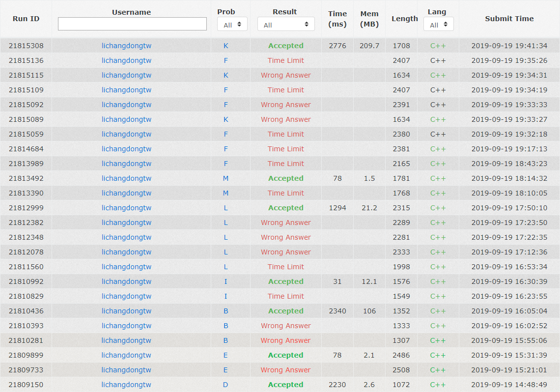Screen dimensions: 560x392
Task: Open problem L link in run 21811560
Action: coord(226,267)
